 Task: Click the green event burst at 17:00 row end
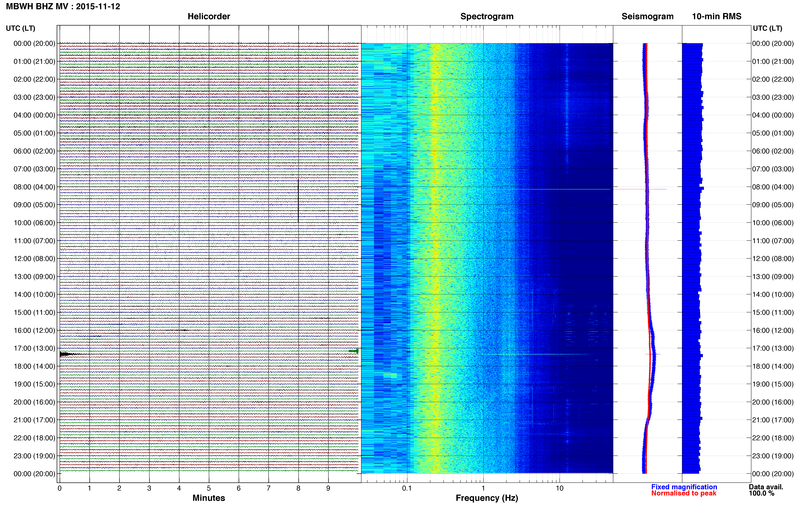(354, 351)
